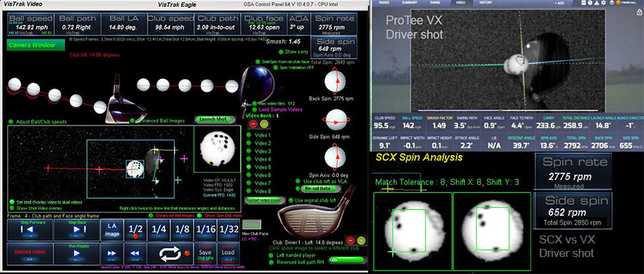Image resolution: width=644 pixels, height=274 pixels.
Task: Toggle Left handed player option
Action: (x=271, y=255)
